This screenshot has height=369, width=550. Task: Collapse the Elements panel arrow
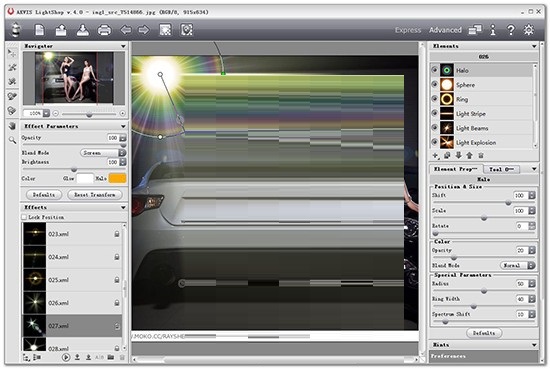[x=534, y=46]
